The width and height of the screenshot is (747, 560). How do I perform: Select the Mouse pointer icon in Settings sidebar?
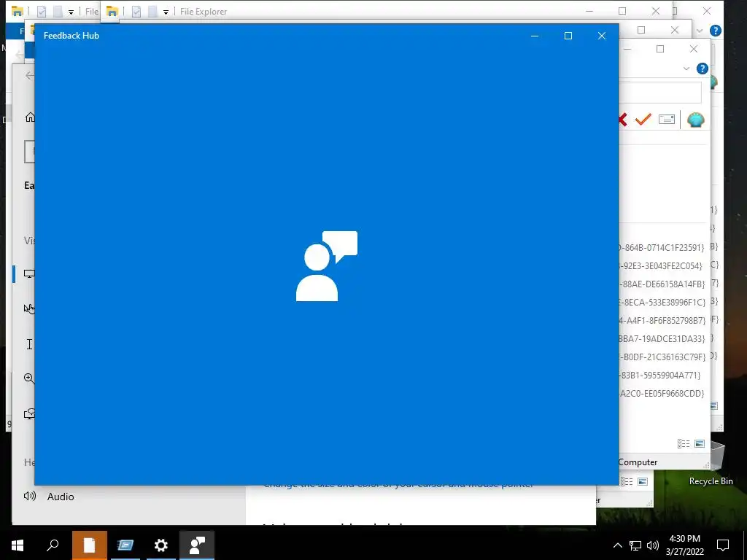tap(29, 309)
